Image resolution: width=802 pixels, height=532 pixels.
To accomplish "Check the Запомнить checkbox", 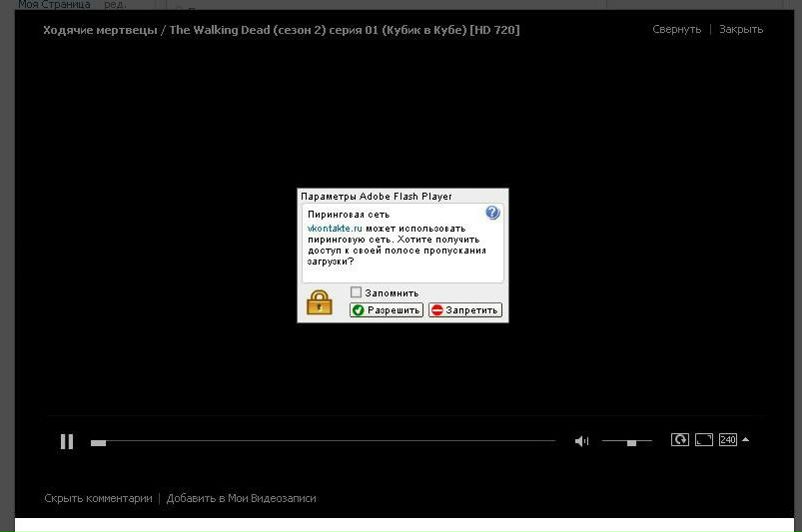I will 355,293.
